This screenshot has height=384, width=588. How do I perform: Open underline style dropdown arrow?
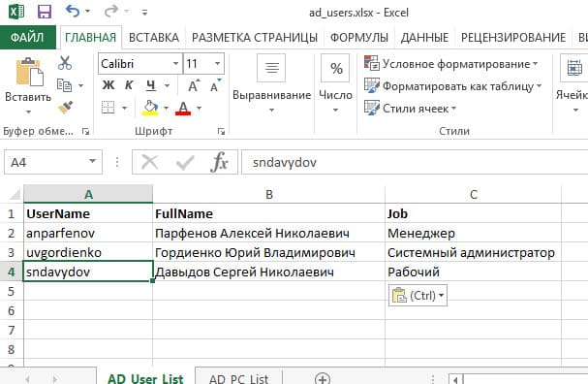coord(167,86)
